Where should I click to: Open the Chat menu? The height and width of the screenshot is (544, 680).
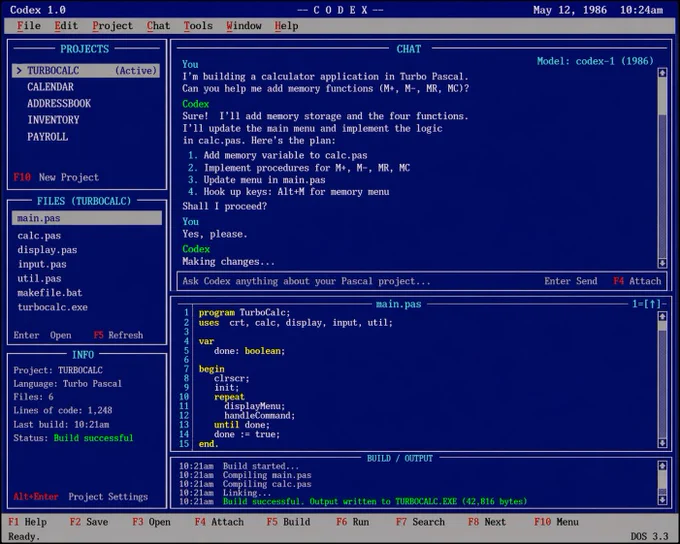click(x=158, y=26)
